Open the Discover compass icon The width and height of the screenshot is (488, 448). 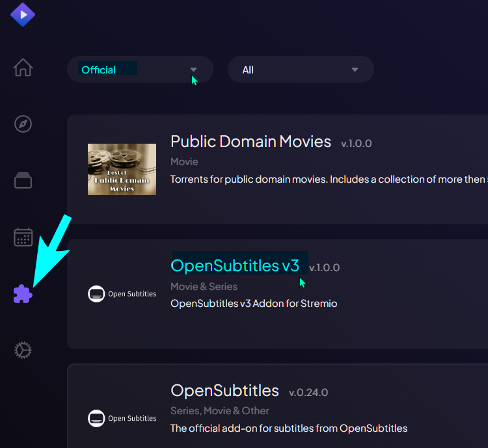pyautogui.click(x=23, y=124)
